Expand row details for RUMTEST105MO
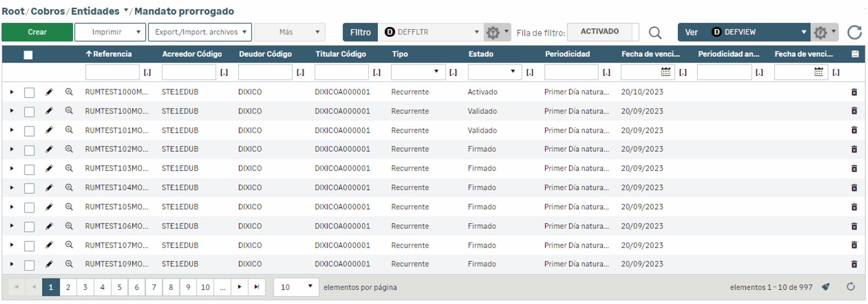Screen dimensions: 868x304 tap(12, 207)
